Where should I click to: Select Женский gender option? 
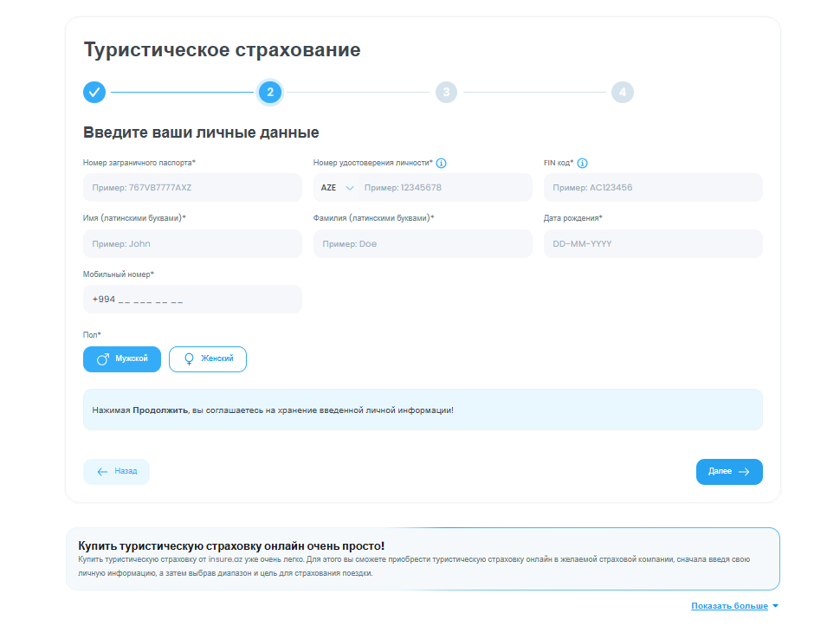[208, 359]
